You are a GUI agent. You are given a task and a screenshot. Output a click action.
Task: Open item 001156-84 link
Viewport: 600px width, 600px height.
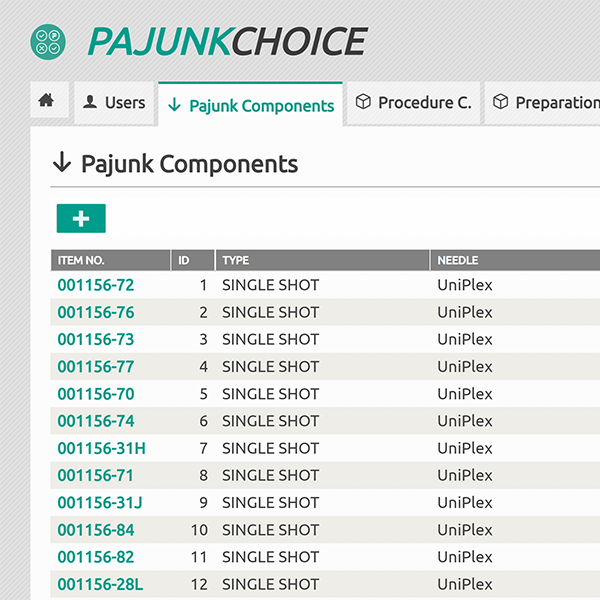(x=96, y=529)
